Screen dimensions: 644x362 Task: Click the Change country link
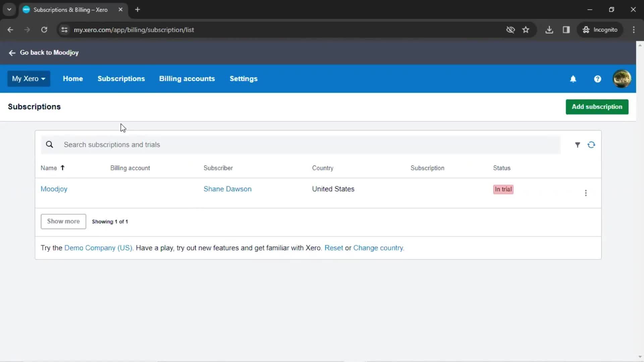point(378,248)
